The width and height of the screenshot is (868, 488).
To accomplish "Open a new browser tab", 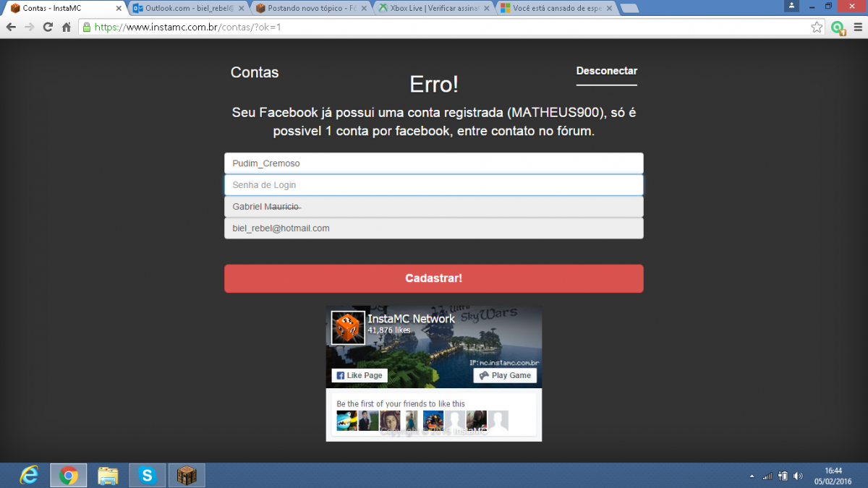I will 629,9.
